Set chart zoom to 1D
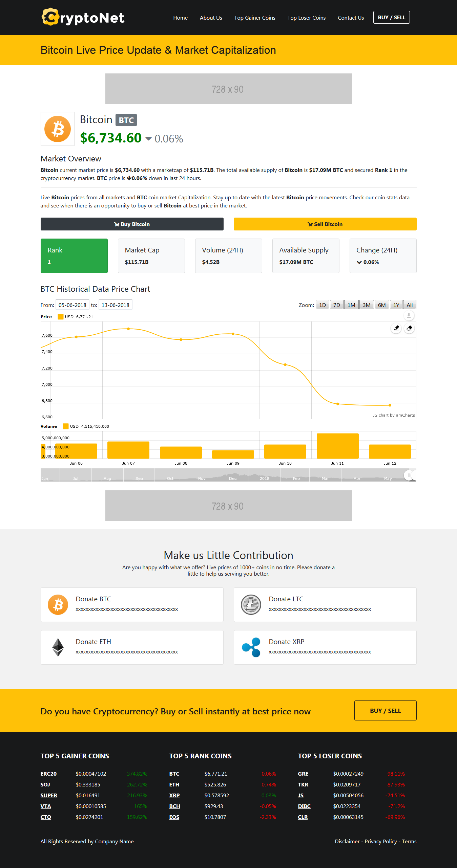The image size is (457, 868). 322,305
